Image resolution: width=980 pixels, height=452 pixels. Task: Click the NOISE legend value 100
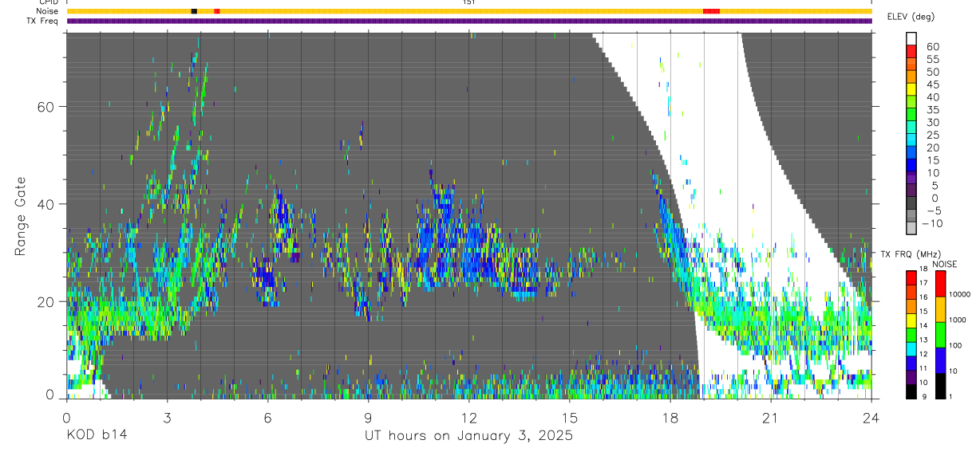click(x=957, y=346)
